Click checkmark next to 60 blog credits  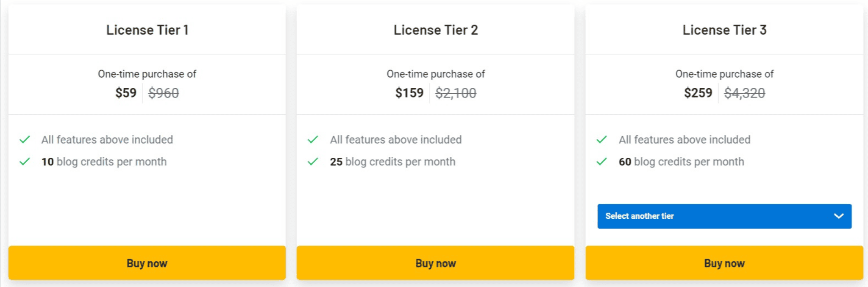pyautogui.click(x=602, y=162)
